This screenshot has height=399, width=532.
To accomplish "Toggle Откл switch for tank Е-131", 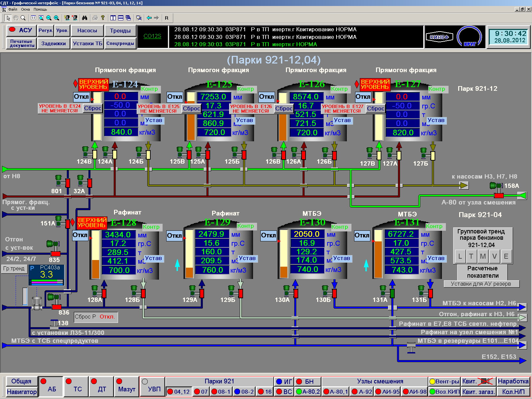I will click(x=362, y=235).
